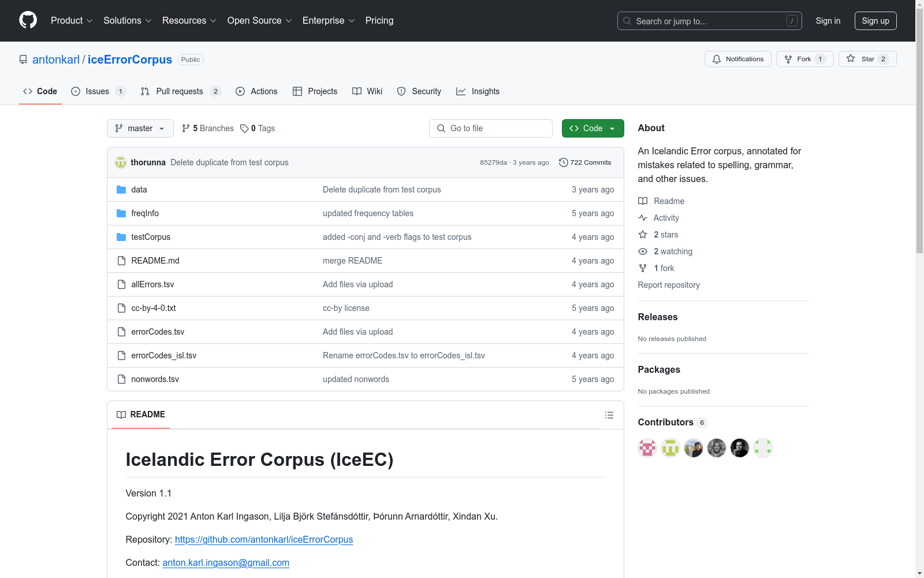
Task: Click the Go to file search field
Action: tap(491, 128)
